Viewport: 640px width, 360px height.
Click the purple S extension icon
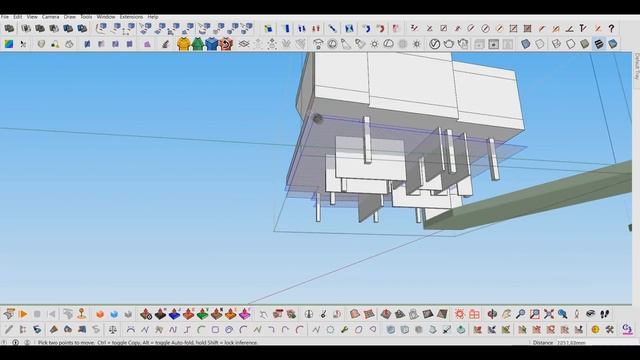pyautogui.click(x=627, y=329)
